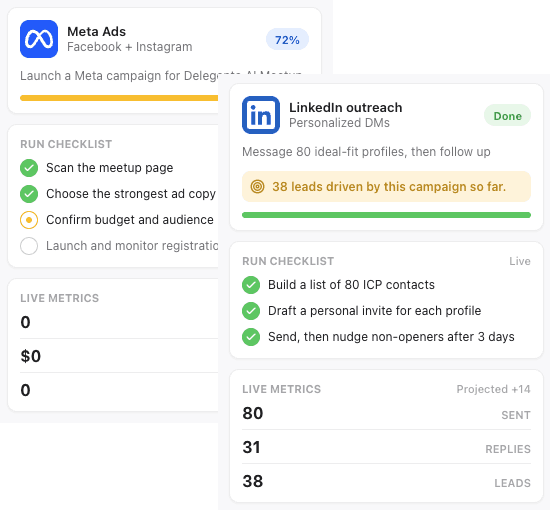
Task: Click Message 80 ideal-fit profiles description
Action: click(x=366, y=152)
